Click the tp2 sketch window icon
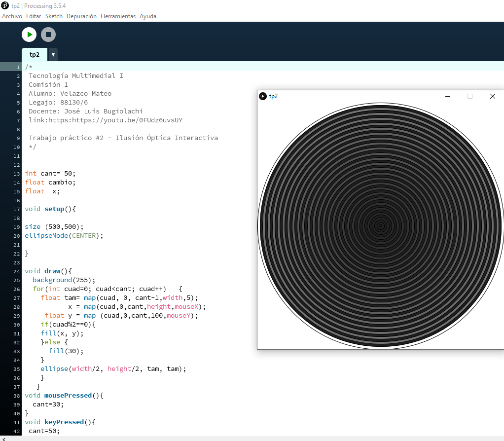This screenshot has width=504, height=441. [263, 96]
